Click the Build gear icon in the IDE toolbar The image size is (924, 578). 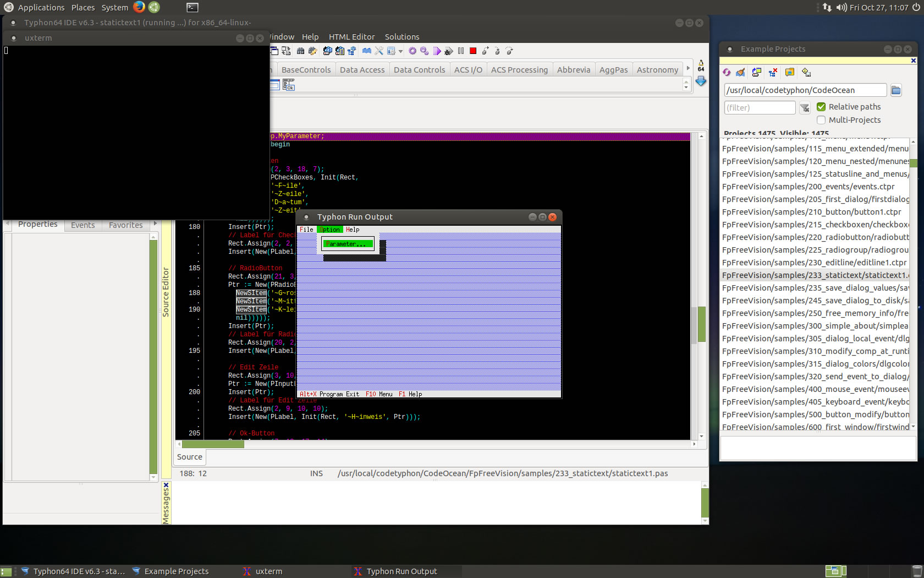click(413, 51)
